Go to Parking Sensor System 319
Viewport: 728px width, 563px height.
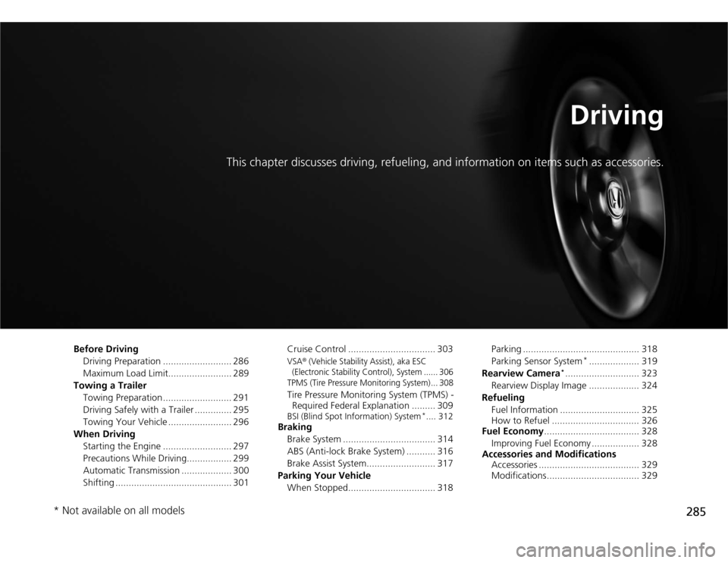tap(574, 361)
